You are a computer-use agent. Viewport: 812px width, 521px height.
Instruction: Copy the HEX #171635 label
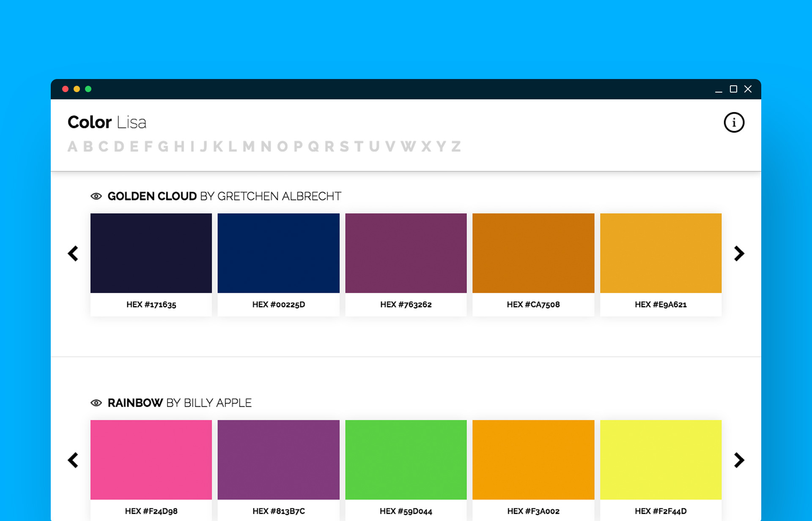[151, 305]
